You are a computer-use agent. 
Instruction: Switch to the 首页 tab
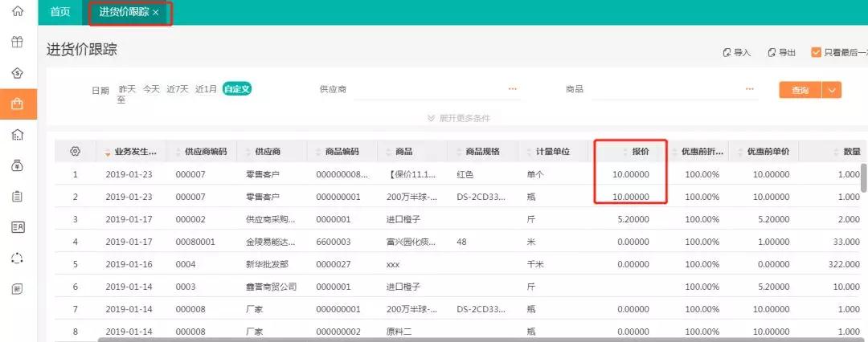tap(59, 12)
